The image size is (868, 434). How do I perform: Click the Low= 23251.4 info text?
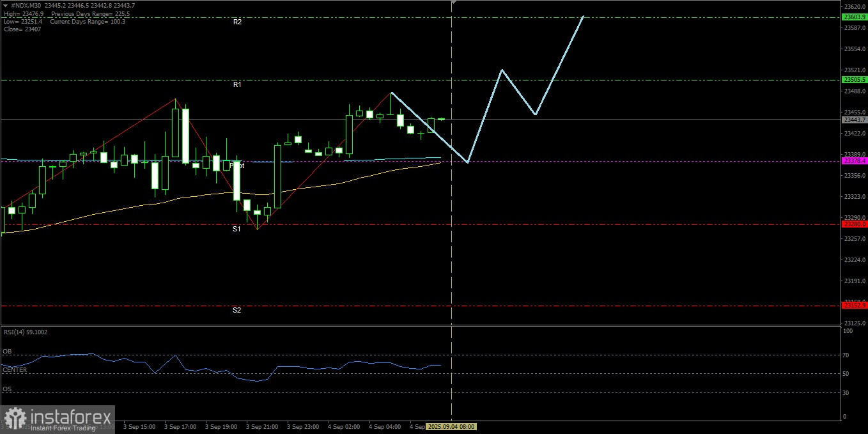click(23, 21)
